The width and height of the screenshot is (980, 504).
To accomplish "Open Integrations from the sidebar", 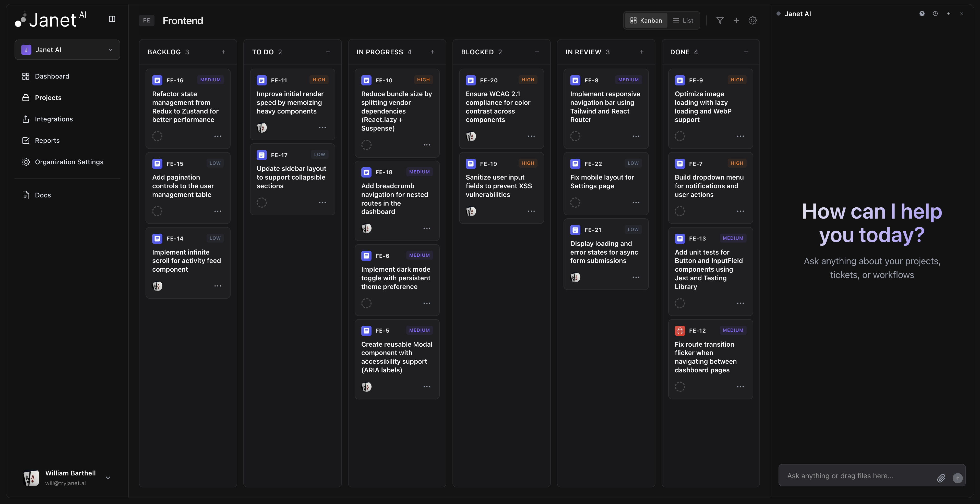I will pyautogui.click(x=54, y=119).
